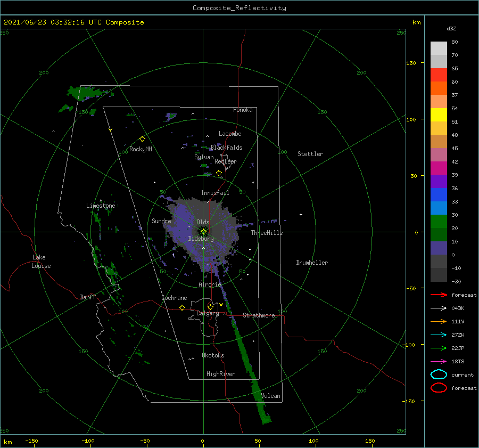Click the Lacombe label
Image resolution: width=479 pixels, height=448 pixels.
pyautogui.click(x=230, y=134)
